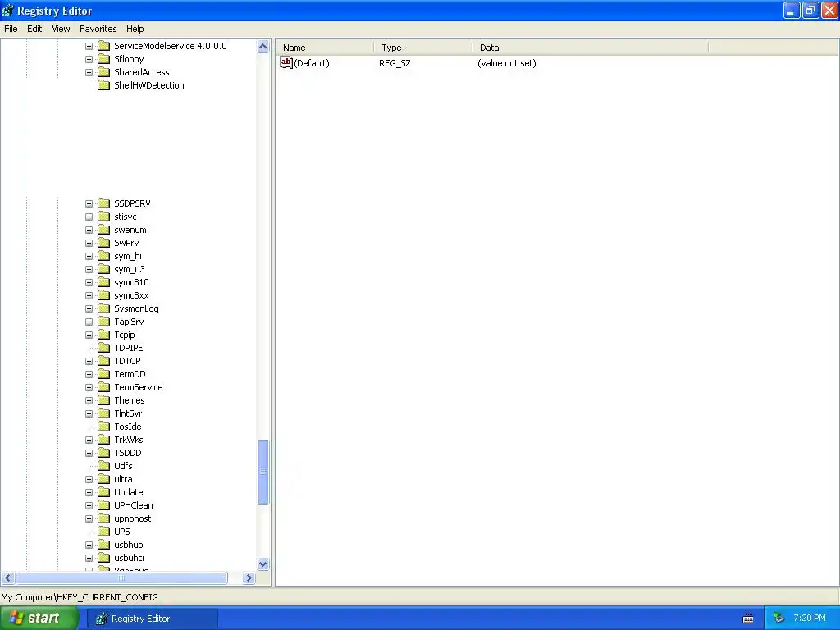
Task: Expand the TDTCP key
Action: click(x=89, y=361)
